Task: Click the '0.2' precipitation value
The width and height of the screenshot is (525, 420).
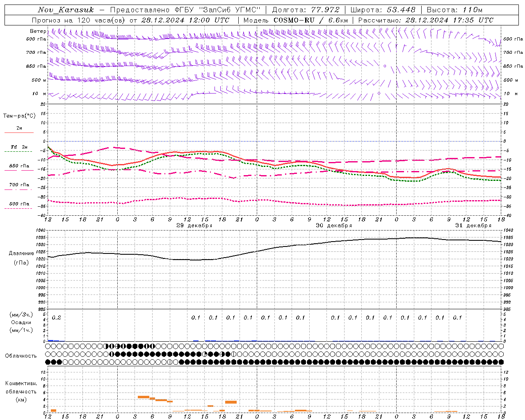Action: 57,317
